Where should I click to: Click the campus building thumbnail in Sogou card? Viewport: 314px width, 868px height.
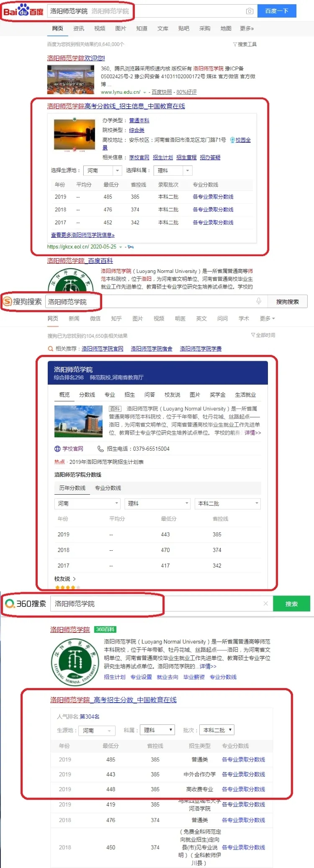(x=78, y=421)
